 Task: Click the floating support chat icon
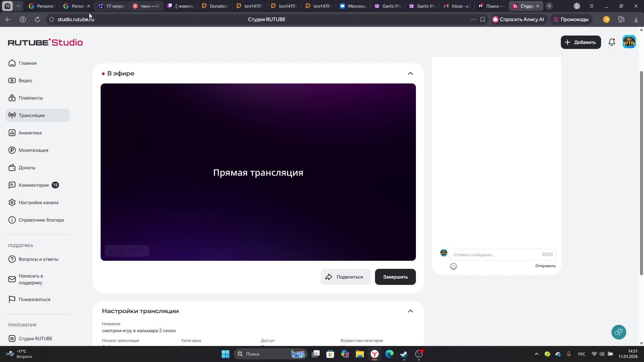(x=619, y=332)
